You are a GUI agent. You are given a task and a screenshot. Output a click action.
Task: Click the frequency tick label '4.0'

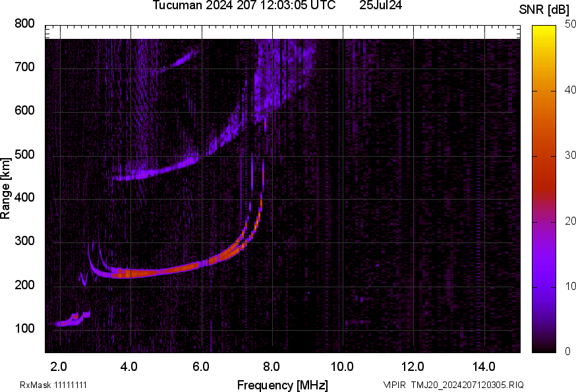tap(129, 366)
